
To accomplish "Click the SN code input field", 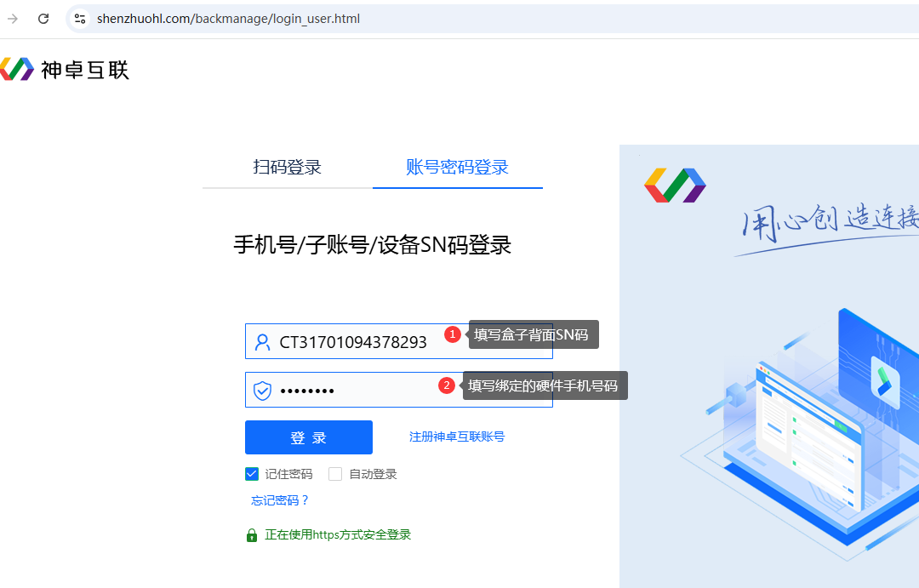I will tap(357, 342).
